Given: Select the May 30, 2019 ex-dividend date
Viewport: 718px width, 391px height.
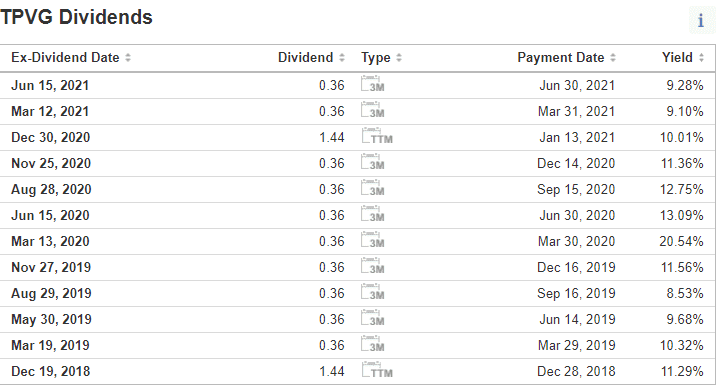Looking at the screenshot, I should (x=51, y=320).
